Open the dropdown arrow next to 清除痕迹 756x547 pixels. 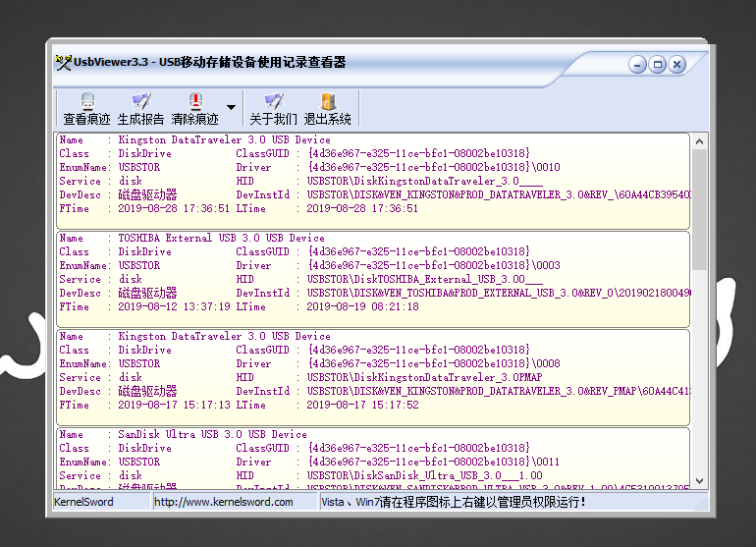coord(231,108)
